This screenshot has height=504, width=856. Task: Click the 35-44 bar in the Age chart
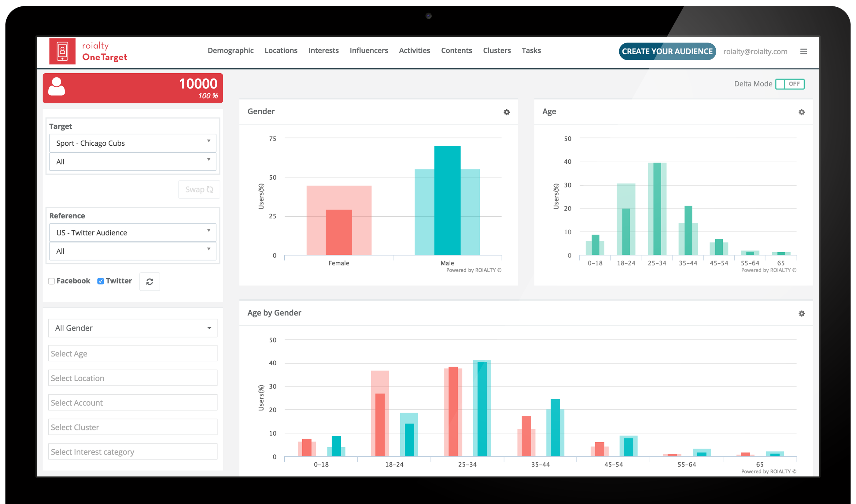(688, 230)
